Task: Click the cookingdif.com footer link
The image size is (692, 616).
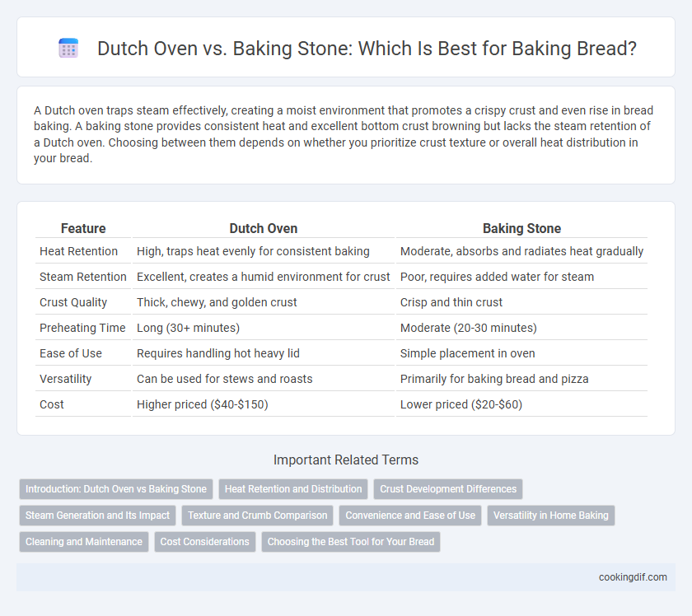Action: 633,577
